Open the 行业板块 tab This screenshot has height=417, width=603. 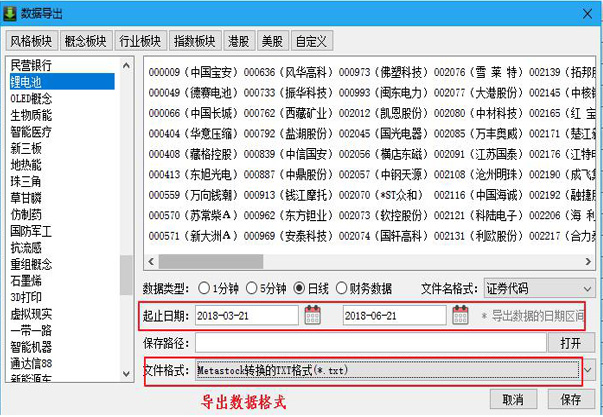[x=140, y=41]
